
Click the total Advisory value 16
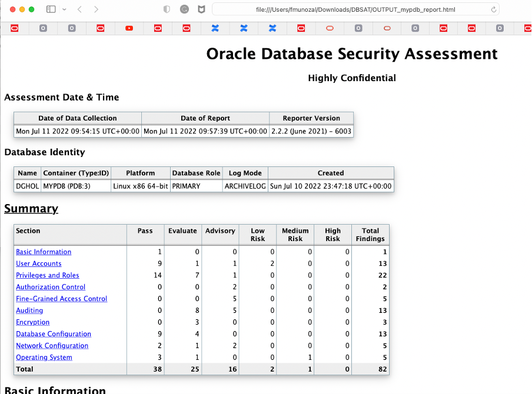pyautogui.click(x=232, y=369)
